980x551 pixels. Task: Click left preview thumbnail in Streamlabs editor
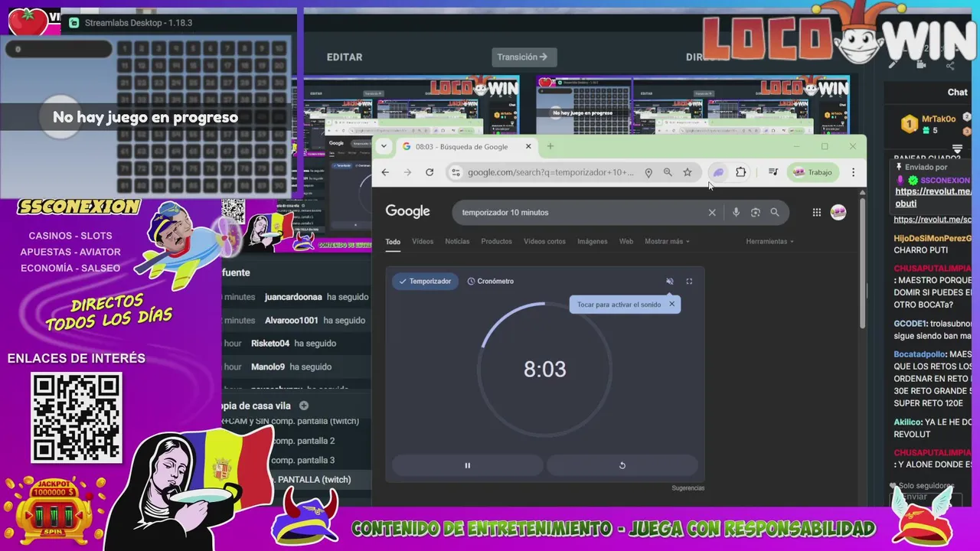coord(412,106)
